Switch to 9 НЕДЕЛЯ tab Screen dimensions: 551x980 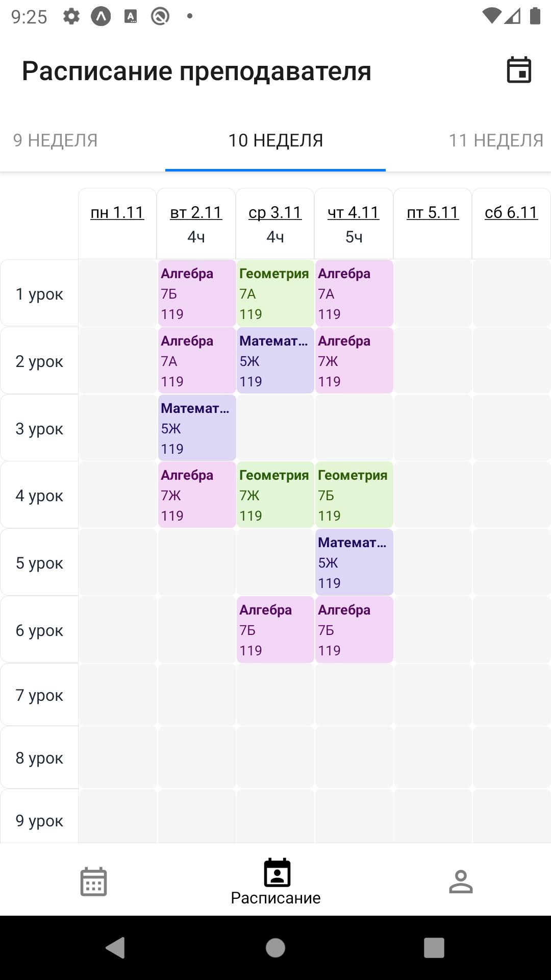[55, 140]
